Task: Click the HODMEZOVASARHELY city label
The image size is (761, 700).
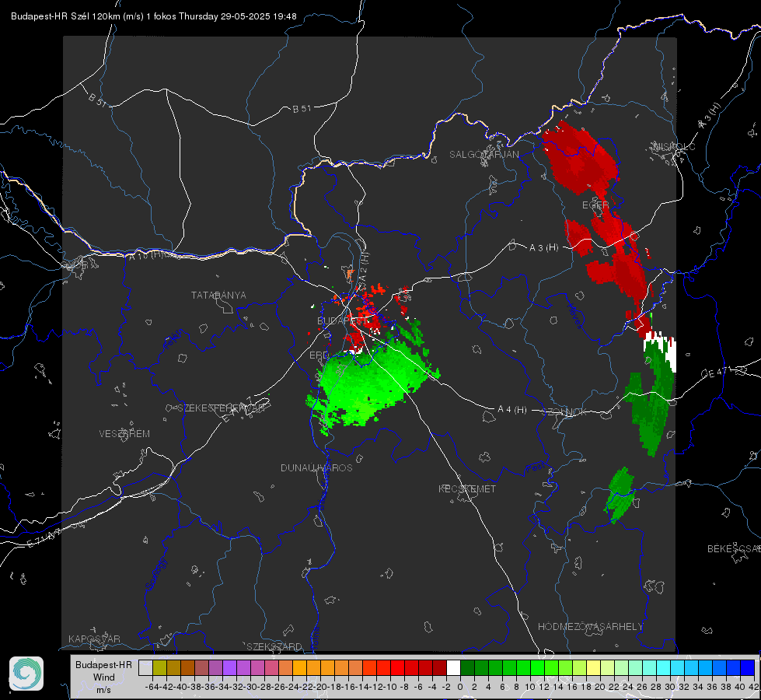Action: click(590, 627)
